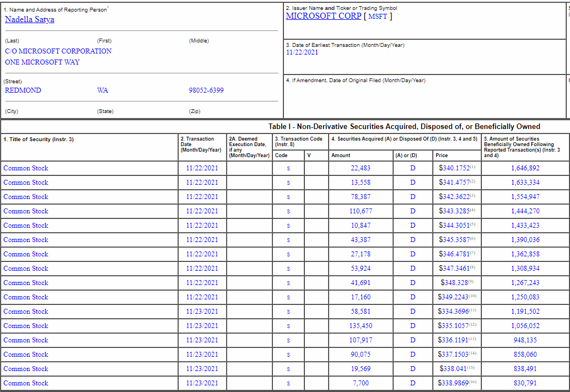Click the final 830,791 owned amount
The width and height of the screenshot is (570, 392).
tap(525, 383)
